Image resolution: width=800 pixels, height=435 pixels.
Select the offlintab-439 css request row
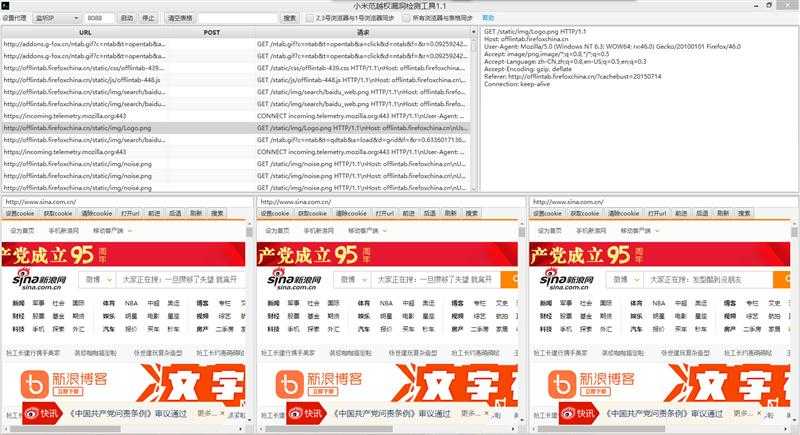(x=236, y=68)
